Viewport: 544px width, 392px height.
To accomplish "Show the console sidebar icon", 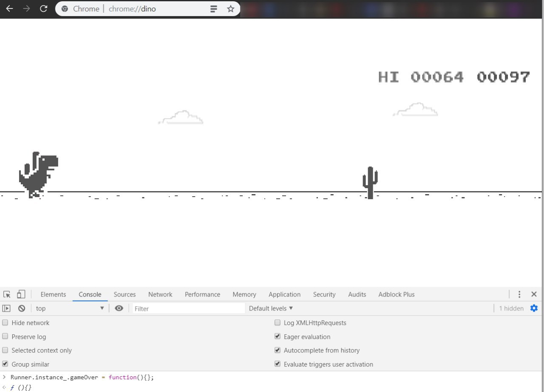I will click(x=7, y=308).
